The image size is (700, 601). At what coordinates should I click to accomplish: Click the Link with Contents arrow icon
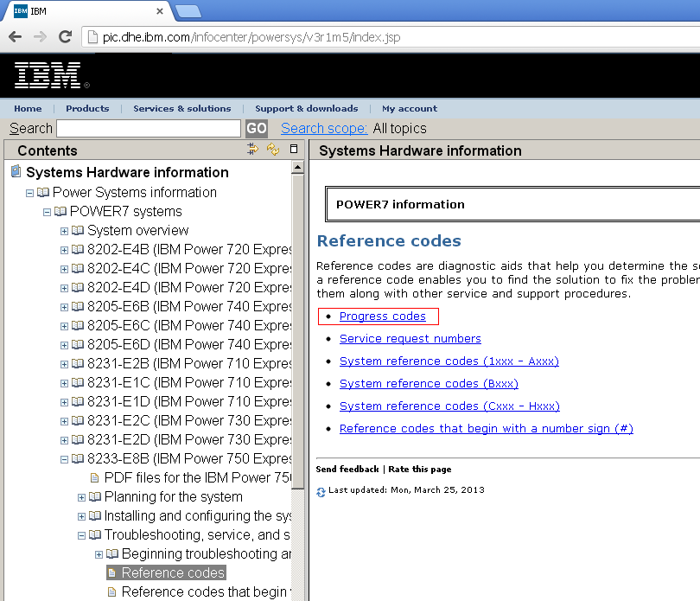click(252, 149)
